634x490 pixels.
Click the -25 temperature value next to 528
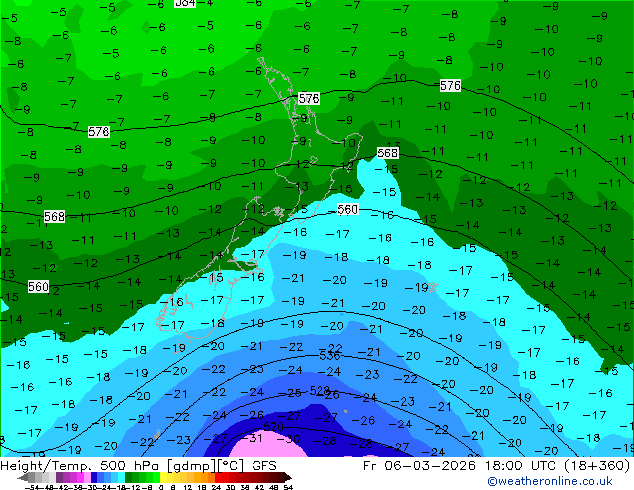coord(291,393)
